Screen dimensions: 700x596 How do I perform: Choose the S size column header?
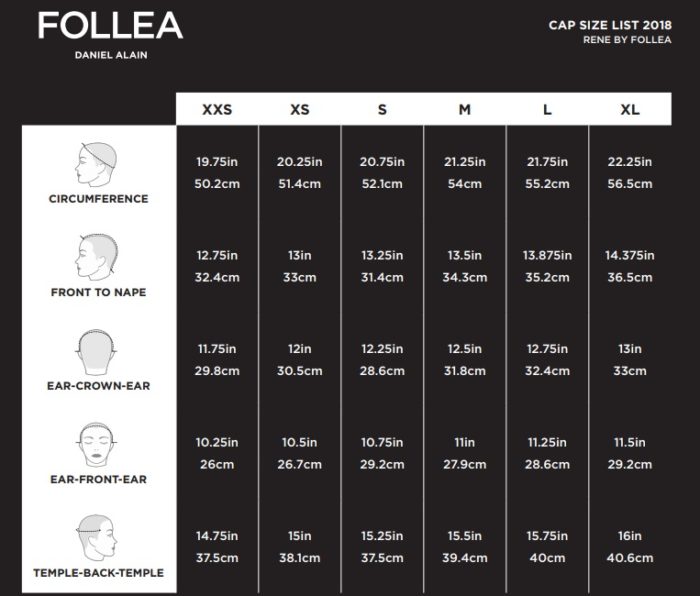point(382,109)
